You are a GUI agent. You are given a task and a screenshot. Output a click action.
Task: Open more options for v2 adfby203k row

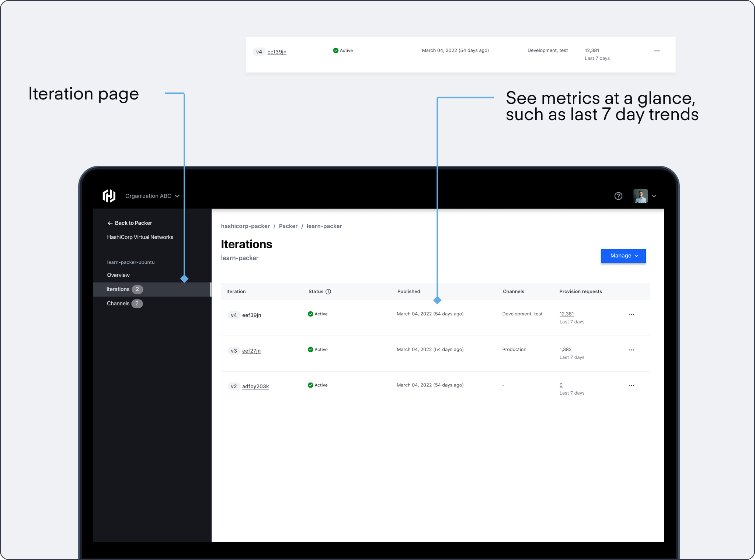[x=632, y=385]
